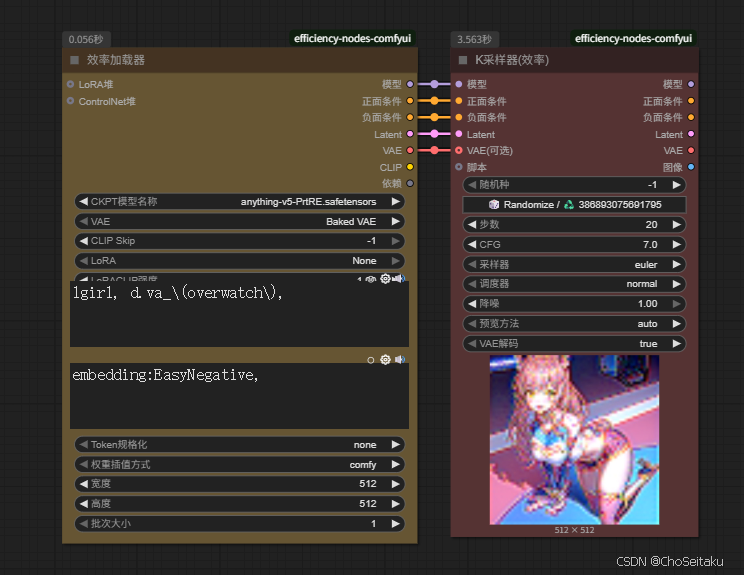The image size is (744, 575).
Task: Select the next CKPT模型名称 with the right arrow
Action: coord(395,202)
